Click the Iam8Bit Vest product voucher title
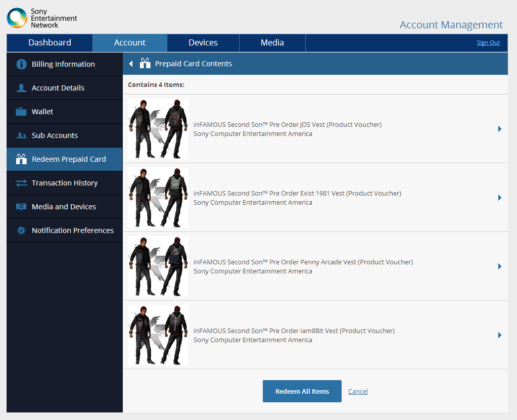 [x=294, y=331]
